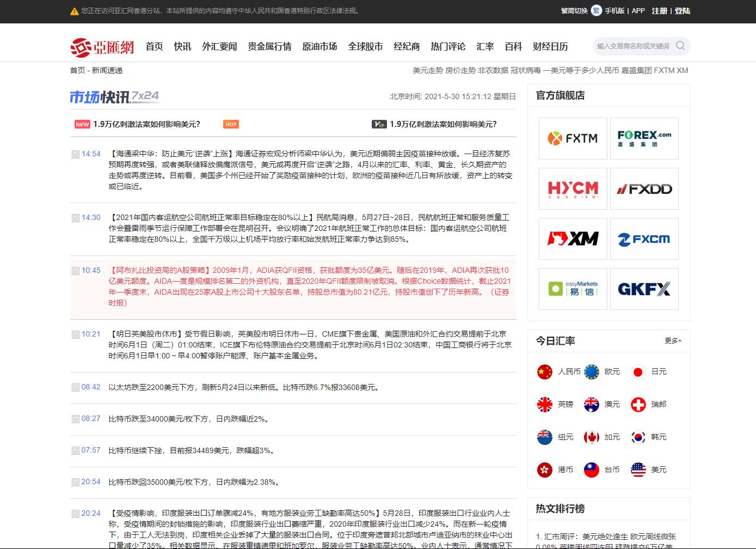Click the EU flag for 欧元
The height and width of the screenshot is (549, 756).
click(591, 371)
